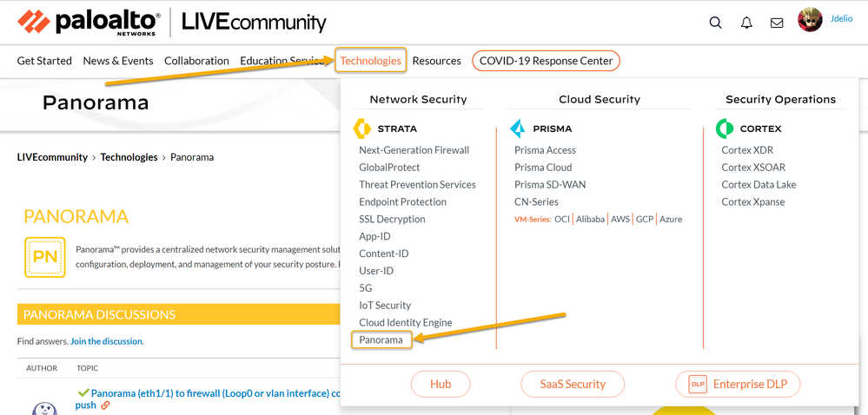Open the Cortex XSOAR link
868x415 pixels.
(752, 167)
